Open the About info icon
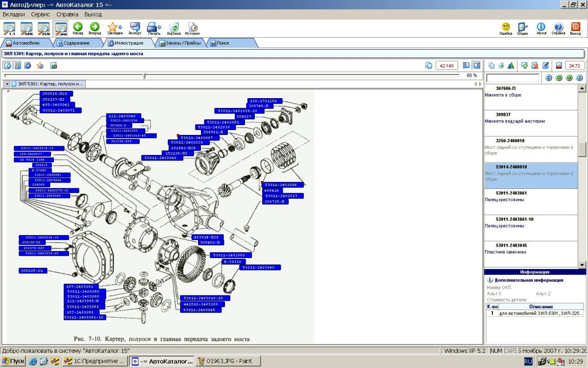 click(x=541, y=28)
